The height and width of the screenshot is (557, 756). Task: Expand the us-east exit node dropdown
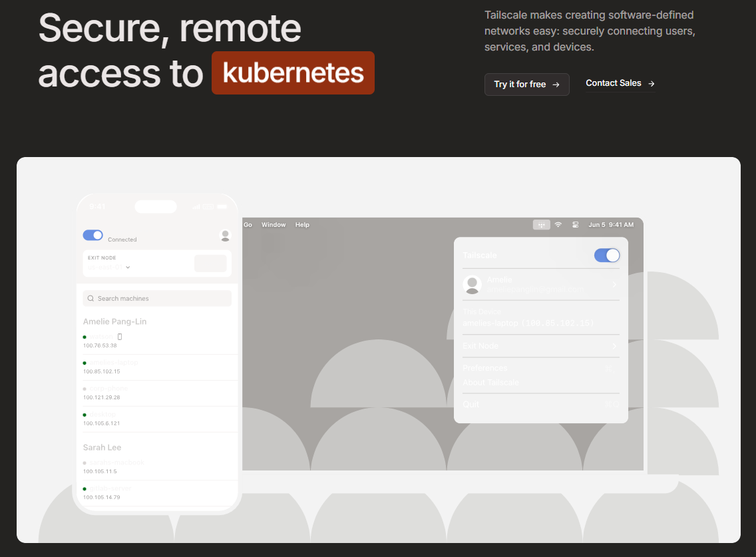coord(127,268)
